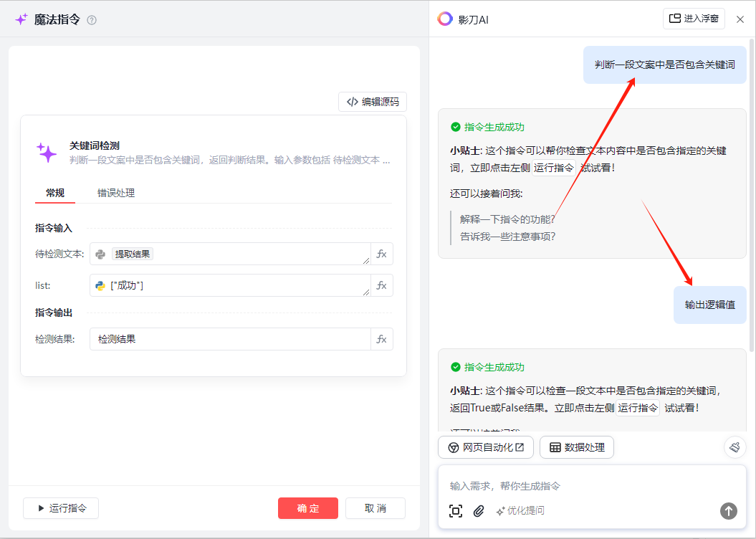Click the Python icon in 待检测文本 field
This screenshot has height=539, width=756.
tap(100, 254)
